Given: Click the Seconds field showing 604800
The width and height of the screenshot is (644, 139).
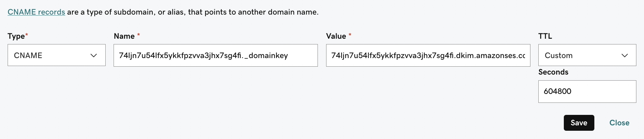Looking at the screenshot, I should click(587, 91).
